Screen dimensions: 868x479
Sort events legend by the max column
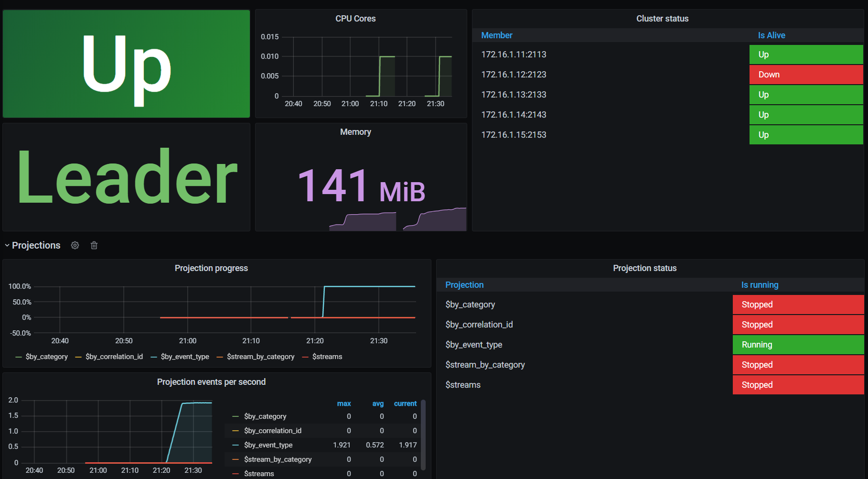pos(344,403)
